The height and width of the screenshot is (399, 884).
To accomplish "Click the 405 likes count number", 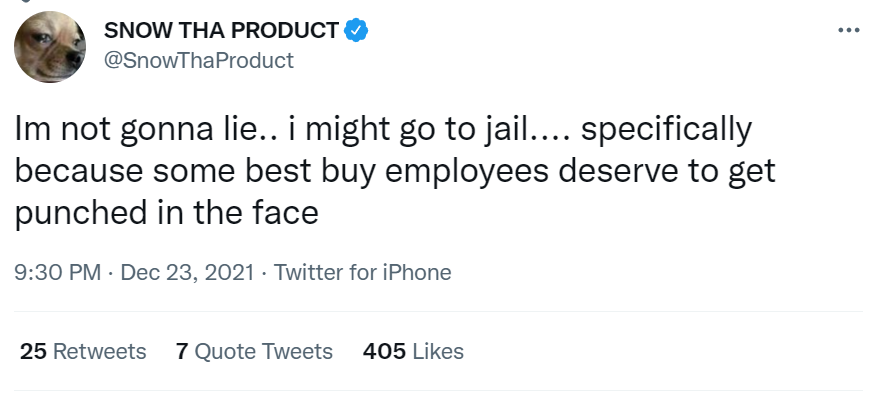I will pos(384,351).
